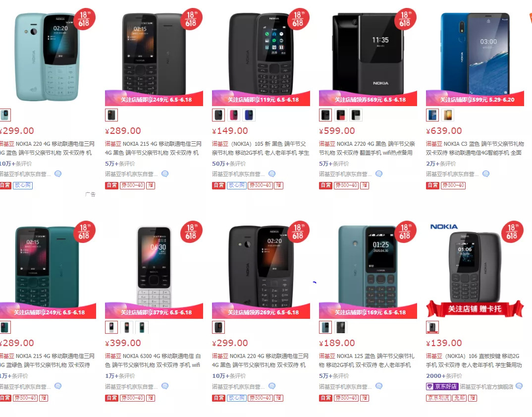Click chat icon beside NOKIA 125 seller
This screenshot has height=417, width=532.
(x=379, y=386)
